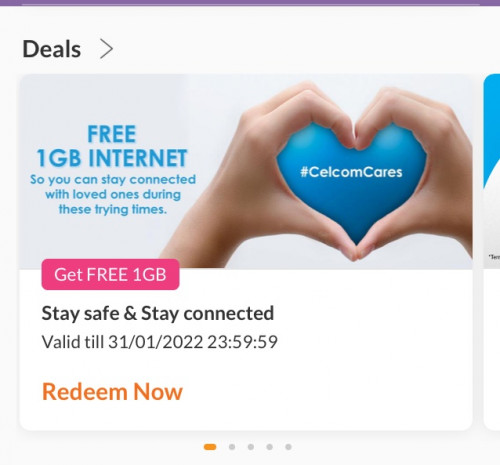
Task: Jump to the second carousel dot
Action: (x=232, y=447)
